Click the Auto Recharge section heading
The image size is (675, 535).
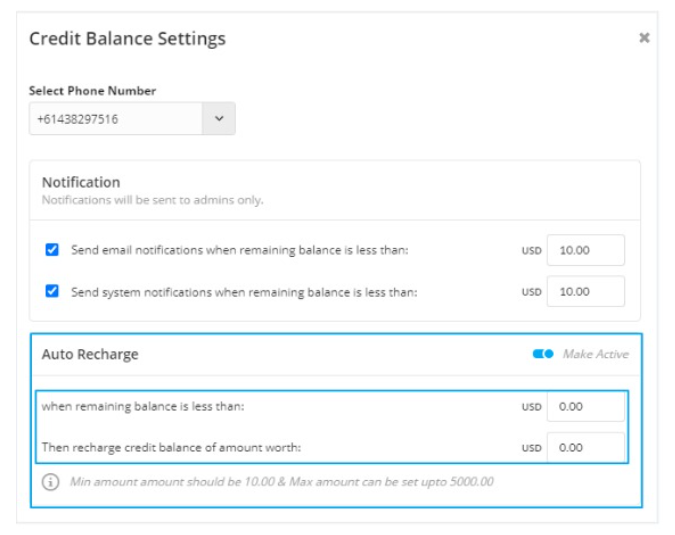pyautogui.click(x=90, y=354)
